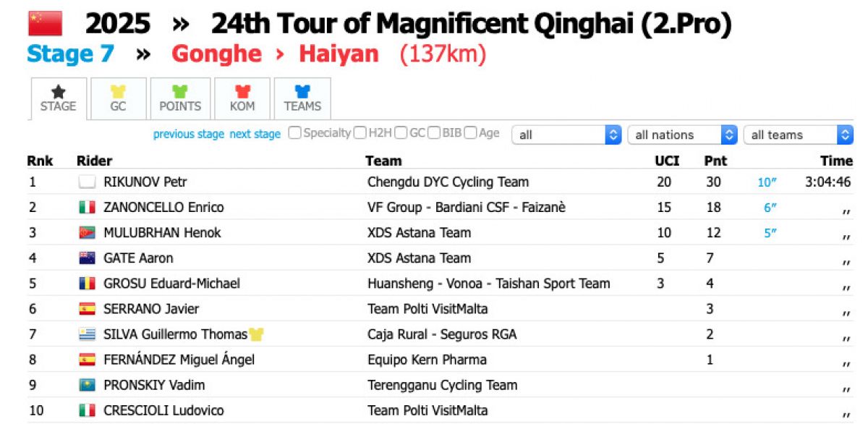The image size is (868, 424).
Task: Click the yellow jersey icon beside Silva
Action: point(256,334)
